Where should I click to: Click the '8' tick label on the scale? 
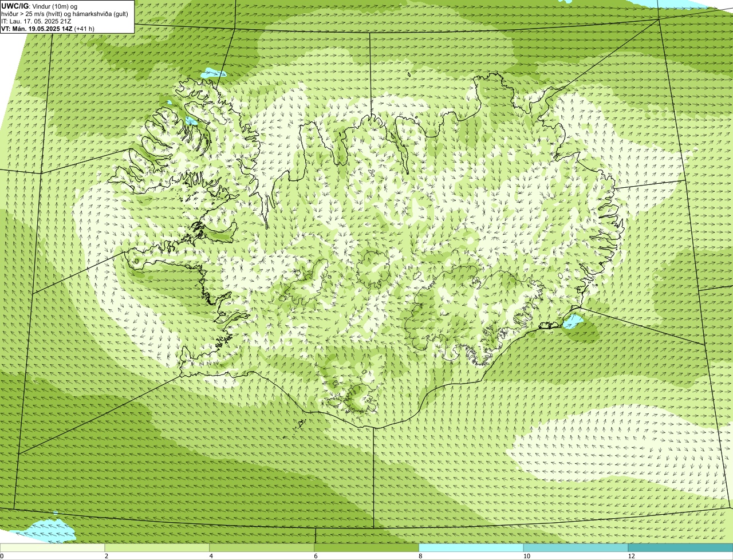click(x=420, y=556)
